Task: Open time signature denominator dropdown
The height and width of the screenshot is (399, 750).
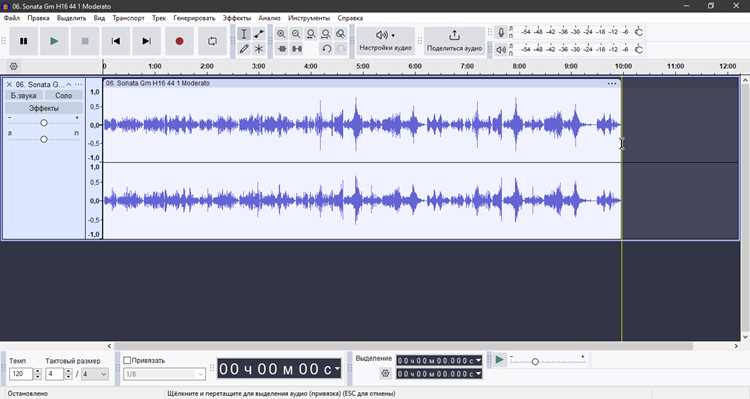Action: coord(95,374)
